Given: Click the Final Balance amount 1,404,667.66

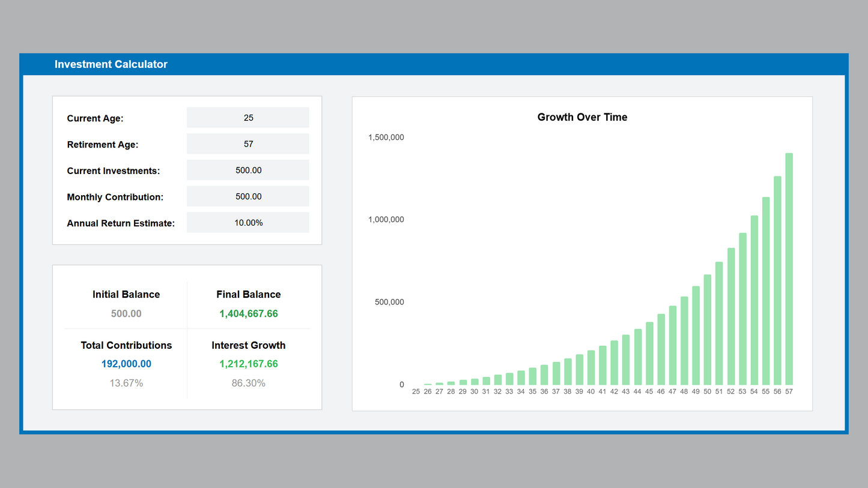Looking at the screenshot, I should [x=248, y=314].
